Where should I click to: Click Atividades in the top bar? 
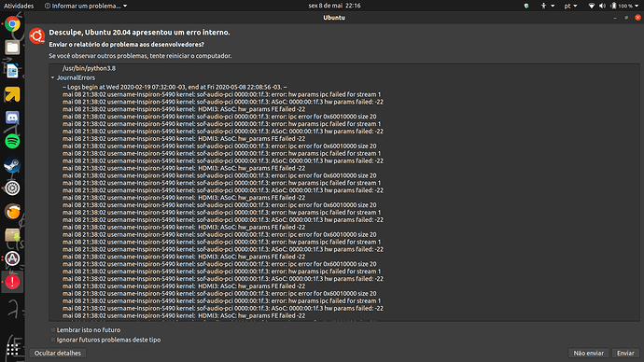[19, 6]
